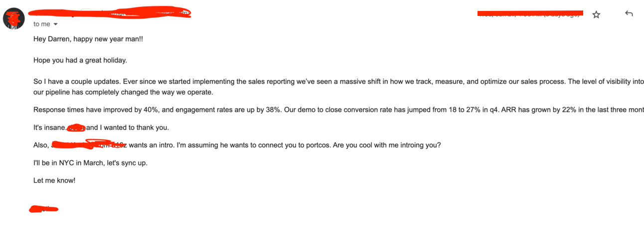Click the redacted email timestamp
644x236 pixels.
pyautogui.click(x=530, y=13)
